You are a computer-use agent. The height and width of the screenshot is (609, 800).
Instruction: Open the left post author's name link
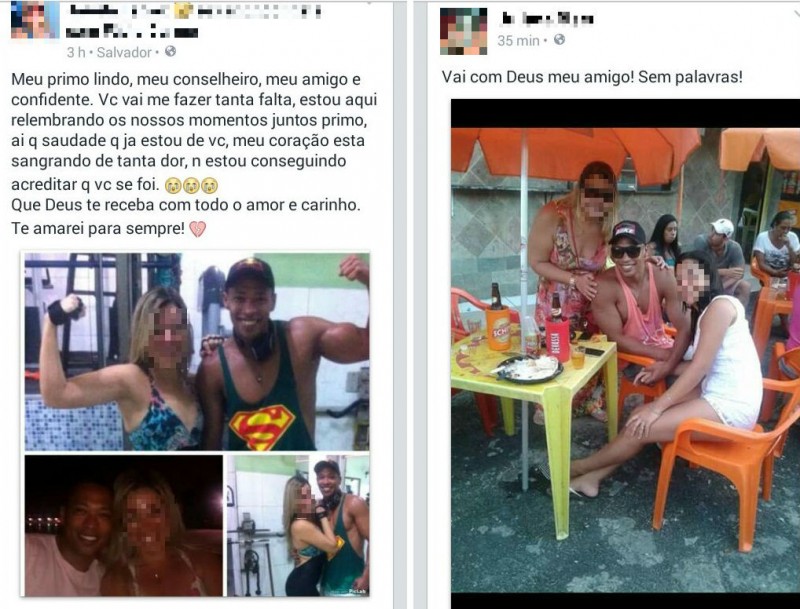tap(194, 21)
